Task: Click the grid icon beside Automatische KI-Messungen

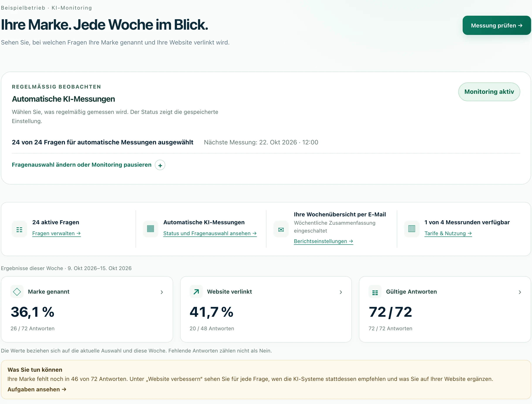Action: [x=150, y=229]
